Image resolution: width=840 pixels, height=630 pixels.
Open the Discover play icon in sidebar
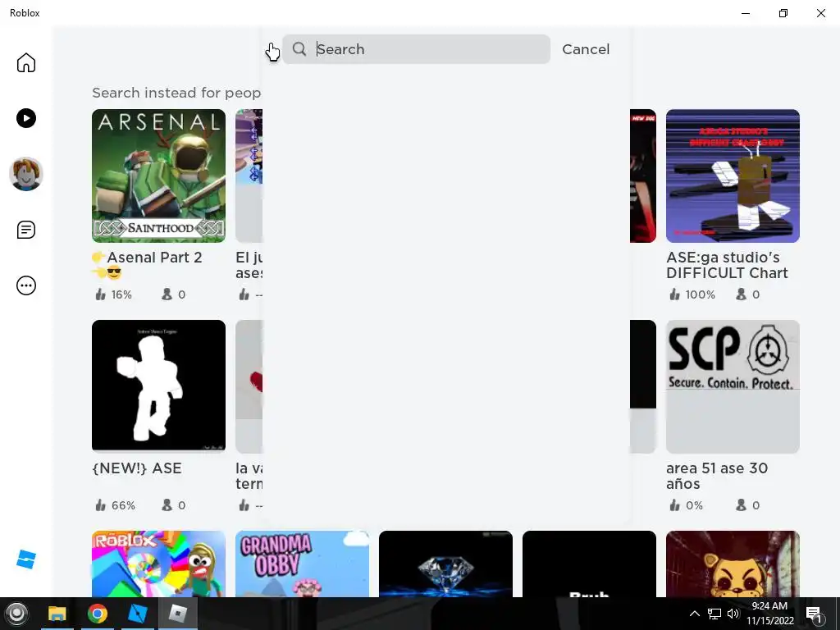pyautogui.click(x=25, y=118)
